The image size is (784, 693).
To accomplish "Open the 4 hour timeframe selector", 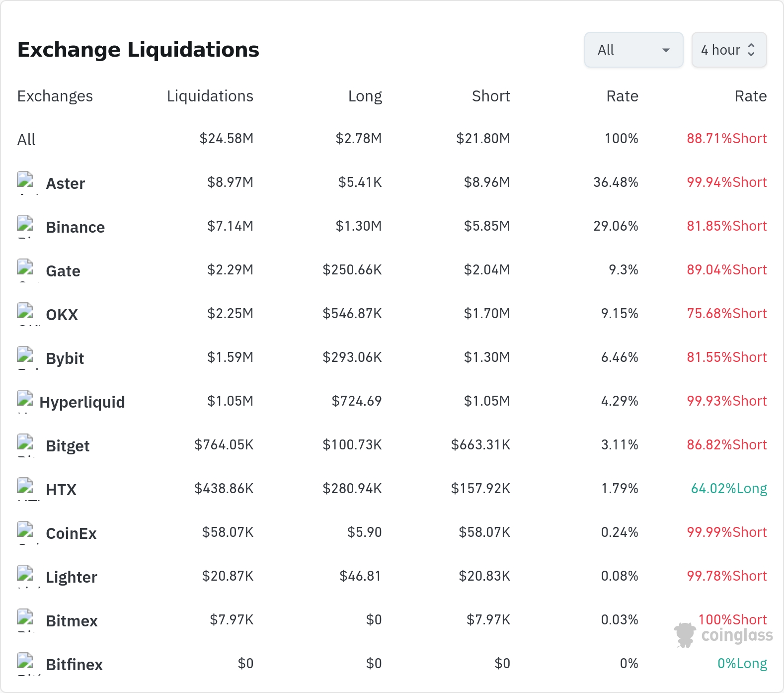I will coord(729,50).
